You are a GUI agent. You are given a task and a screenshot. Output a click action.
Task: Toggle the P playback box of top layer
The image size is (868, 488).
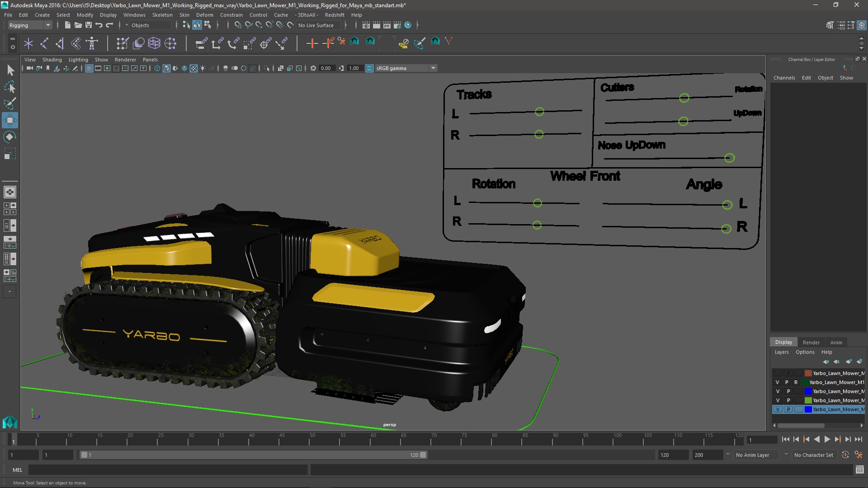788,373
